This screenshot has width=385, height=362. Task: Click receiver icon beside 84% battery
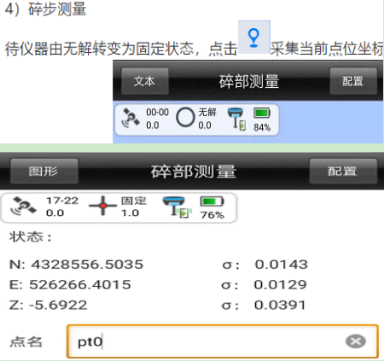click(237, 119)
